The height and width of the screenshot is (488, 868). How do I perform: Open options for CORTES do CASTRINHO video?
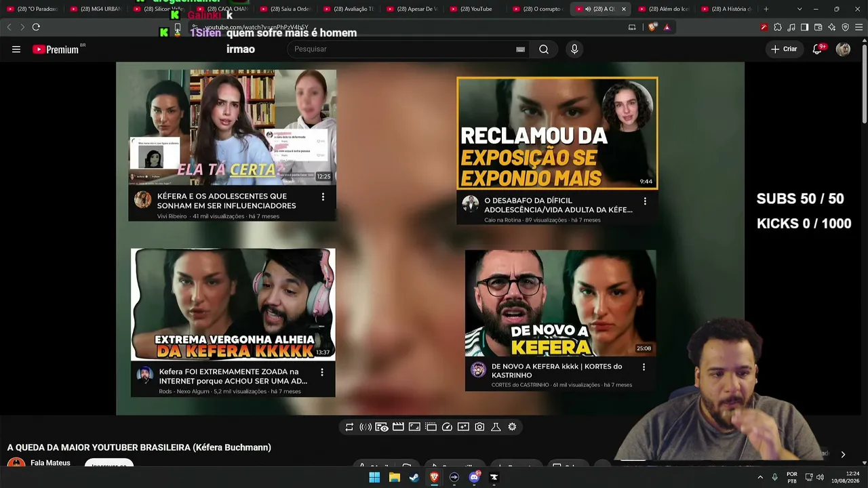point(644,367)
